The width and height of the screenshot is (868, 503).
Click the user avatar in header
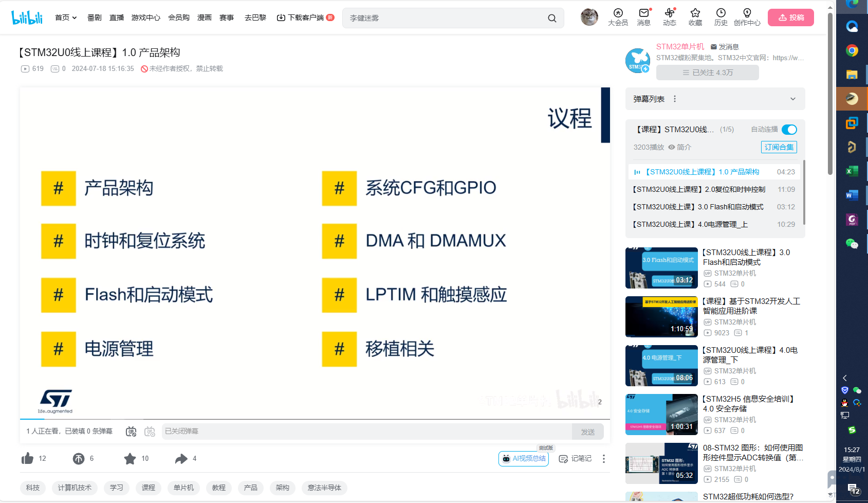point(589,17)
